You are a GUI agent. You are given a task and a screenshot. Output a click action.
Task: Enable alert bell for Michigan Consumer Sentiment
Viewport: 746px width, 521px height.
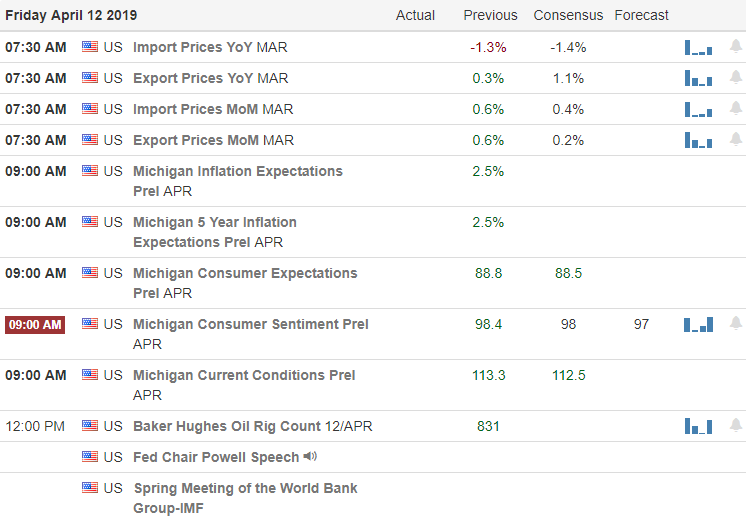pos(736,324)
